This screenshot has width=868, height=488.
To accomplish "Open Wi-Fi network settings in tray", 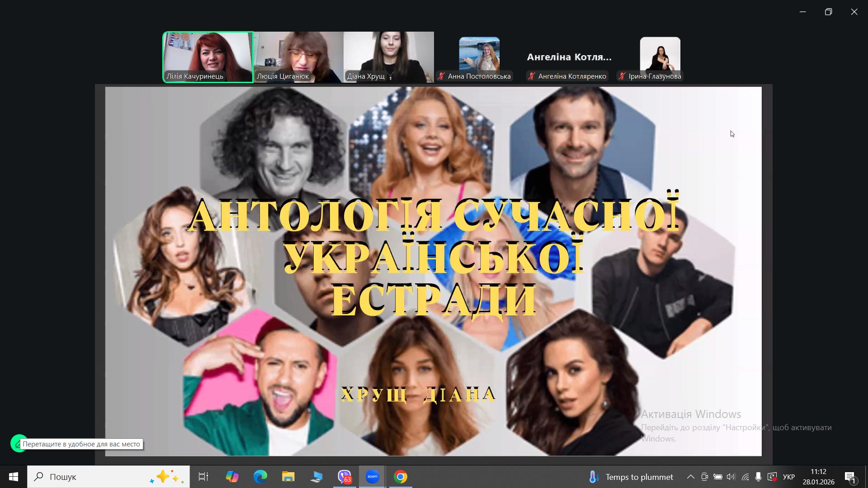I will 745,477.
